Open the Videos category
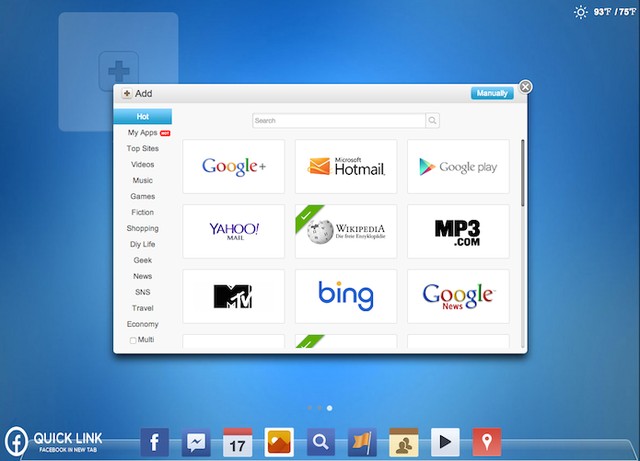640x461 pixels. (142, 165)
